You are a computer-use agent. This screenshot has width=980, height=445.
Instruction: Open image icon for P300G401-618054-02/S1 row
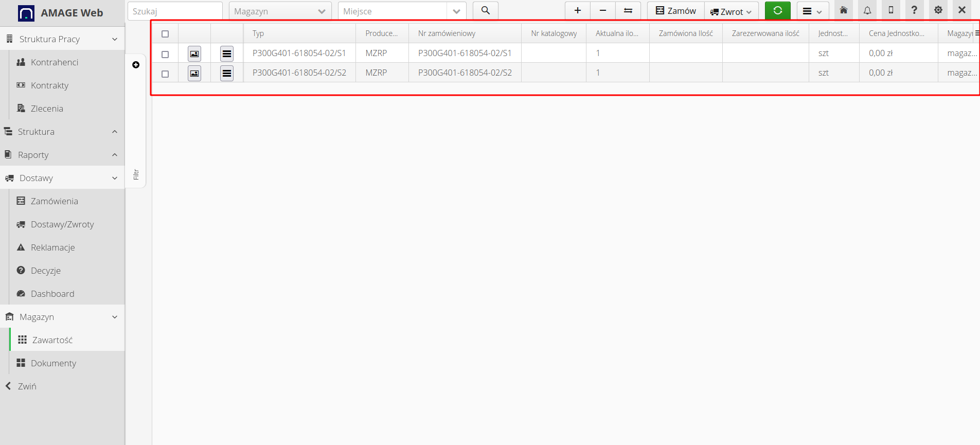[x=194, y=54]
